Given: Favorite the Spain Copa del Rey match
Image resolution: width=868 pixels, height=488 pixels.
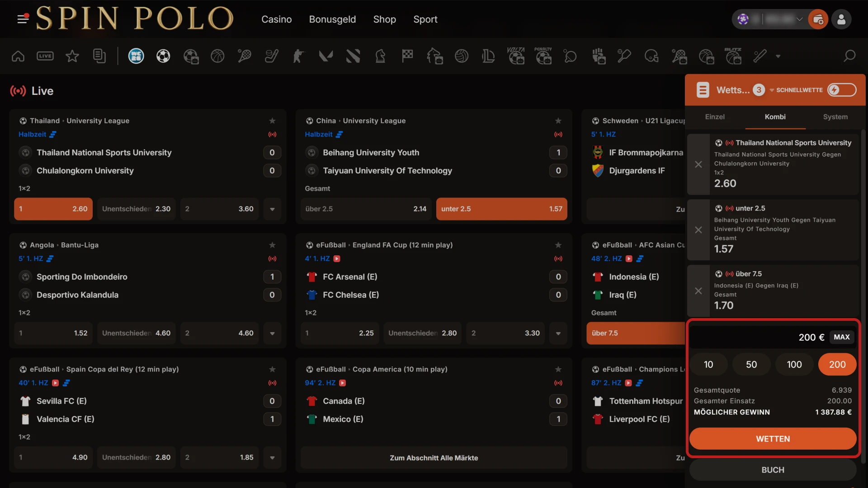Looking at the screenshot, I should coord(272,369).
